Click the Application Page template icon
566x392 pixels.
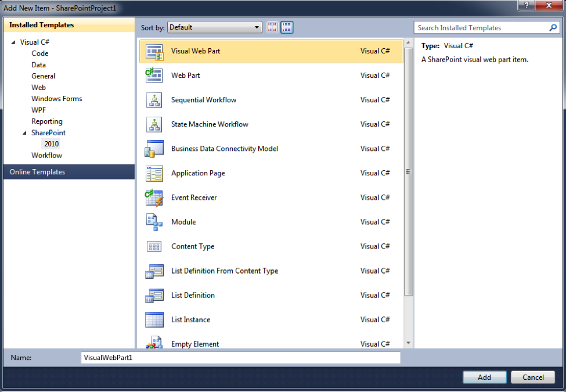point(154,173)
